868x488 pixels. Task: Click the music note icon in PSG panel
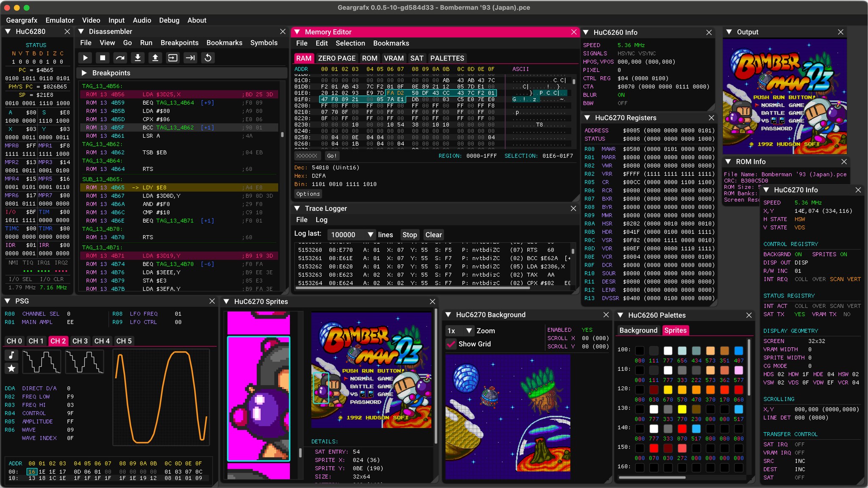[11, 355]
